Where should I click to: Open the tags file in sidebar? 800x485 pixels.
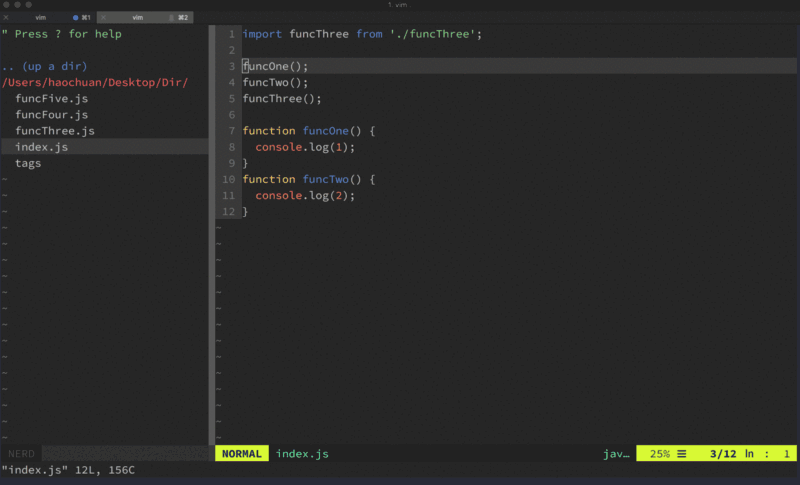tap(28, 163)
